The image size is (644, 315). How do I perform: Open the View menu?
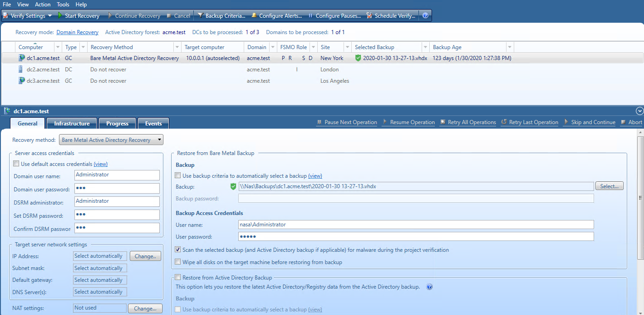pos(23,4)
